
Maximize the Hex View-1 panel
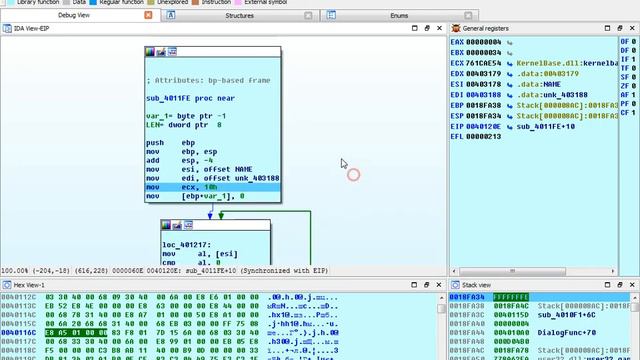[x=414, y=285]
